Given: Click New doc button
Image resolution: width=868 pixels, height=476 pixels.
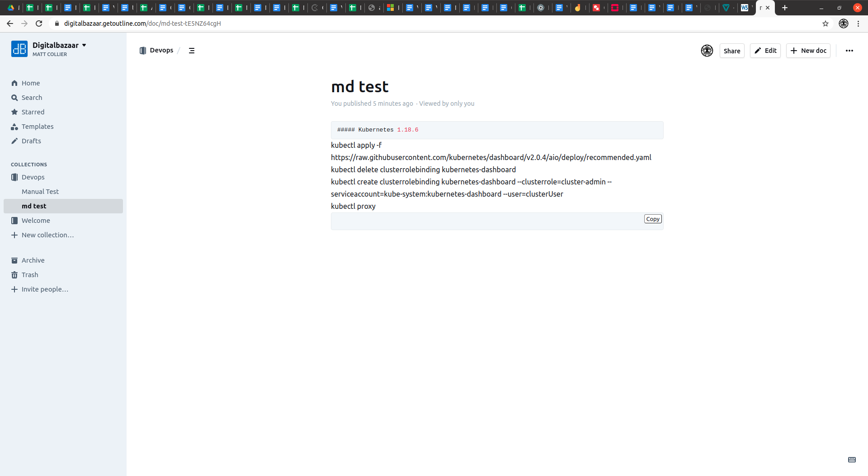Looking at the screenshot, I should (x=808, y=51).
